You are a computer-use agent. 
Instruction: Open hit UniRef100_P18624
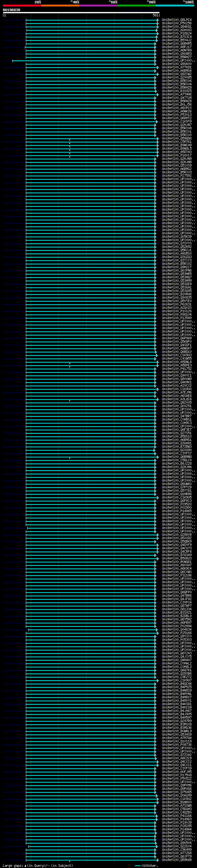click(x=177, y=33)
